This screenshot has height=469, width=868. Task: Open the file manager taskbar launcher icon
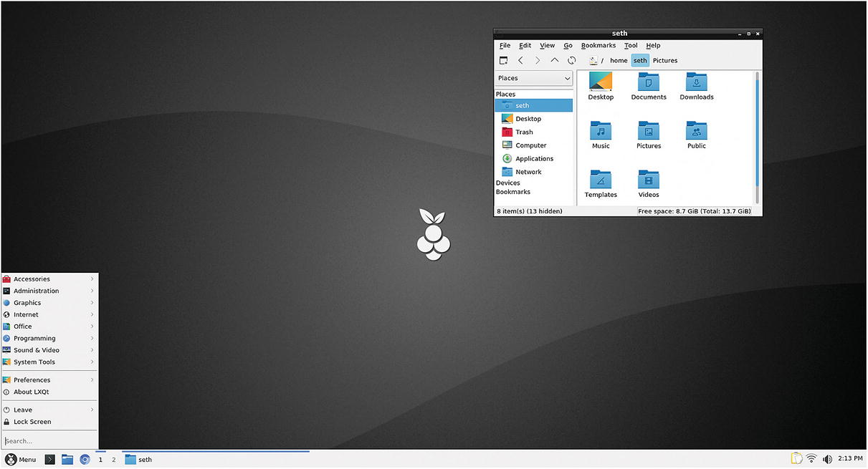coord(67,460)
